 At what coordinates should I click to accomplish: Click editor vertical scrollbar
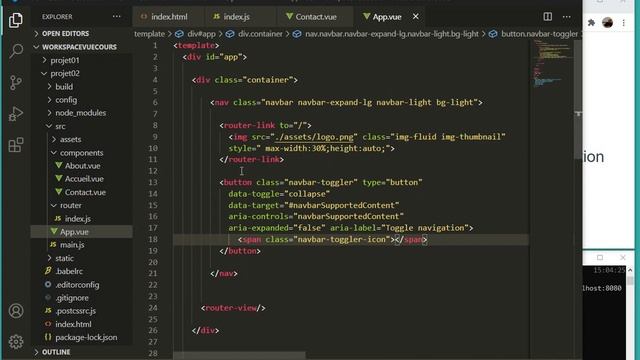(578, 100)
